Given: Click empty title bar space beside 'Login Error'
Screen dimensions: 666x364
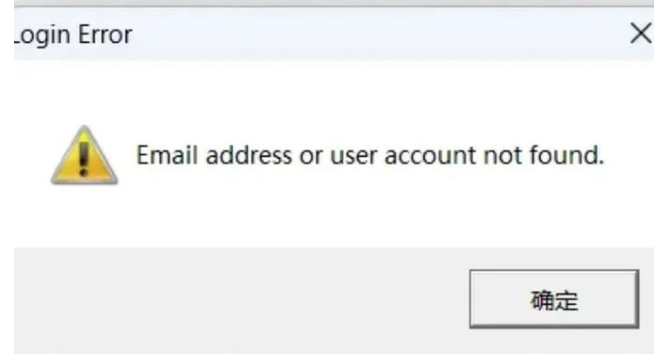Looking at the screenshot, I should tap(380, 34).
